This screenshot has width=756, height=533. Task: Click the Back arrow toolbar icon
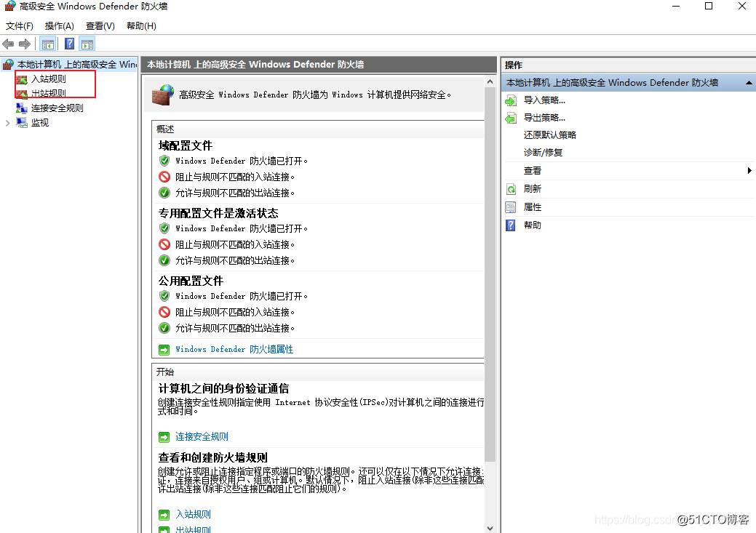click(x=8, y=44)
